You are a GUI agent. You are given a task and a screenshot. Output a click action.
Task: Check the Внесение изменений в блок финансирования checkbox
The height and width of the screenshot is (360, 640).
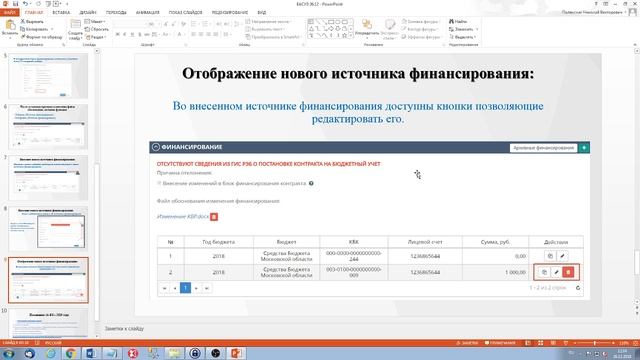pyautogui.click(x=159, y=183)
